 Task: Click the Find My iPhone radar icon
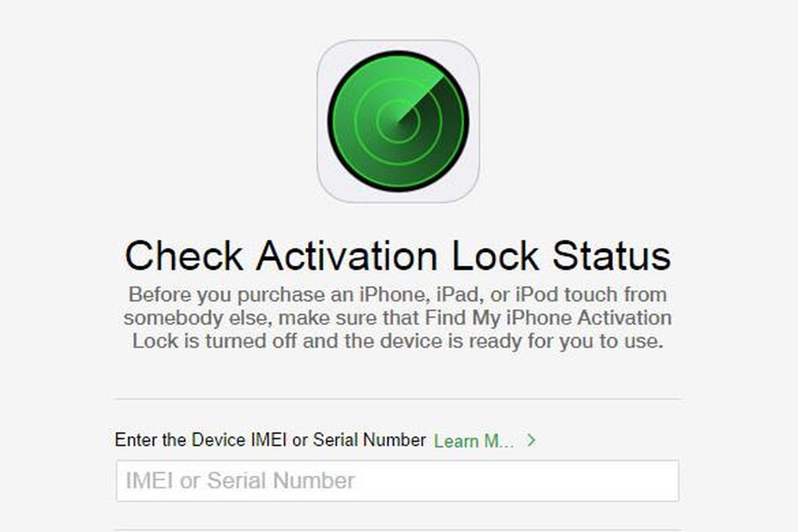pos(398,121)
